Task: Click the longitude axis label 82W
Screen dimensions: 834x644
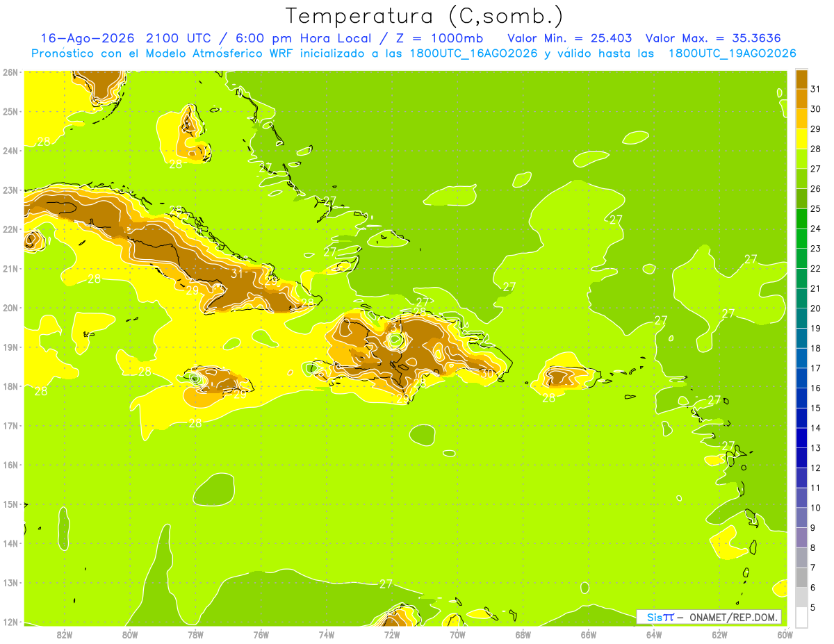Action: pos(64,634)
